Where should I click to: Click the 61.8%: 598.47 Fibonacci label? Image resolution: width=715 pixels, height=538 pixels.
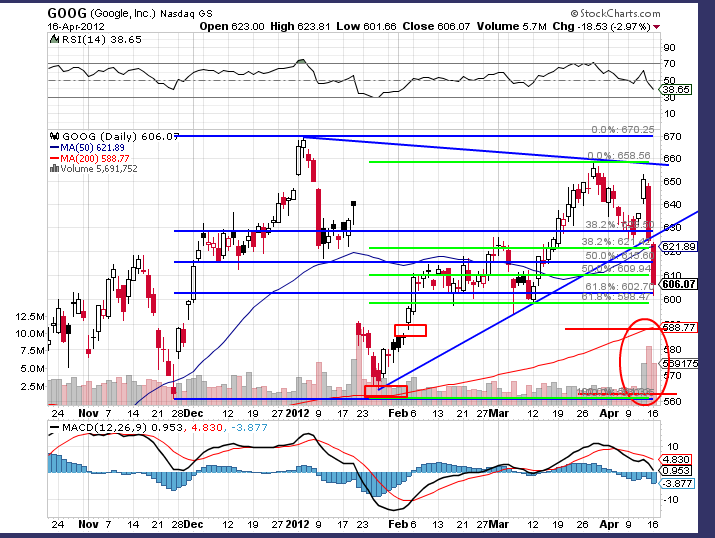[x=616, y=297]
